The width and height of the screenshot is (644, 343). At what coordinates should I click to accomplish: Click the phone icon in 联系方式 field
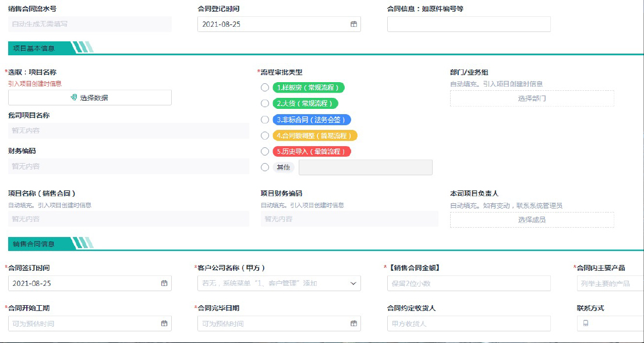point(586,324)
